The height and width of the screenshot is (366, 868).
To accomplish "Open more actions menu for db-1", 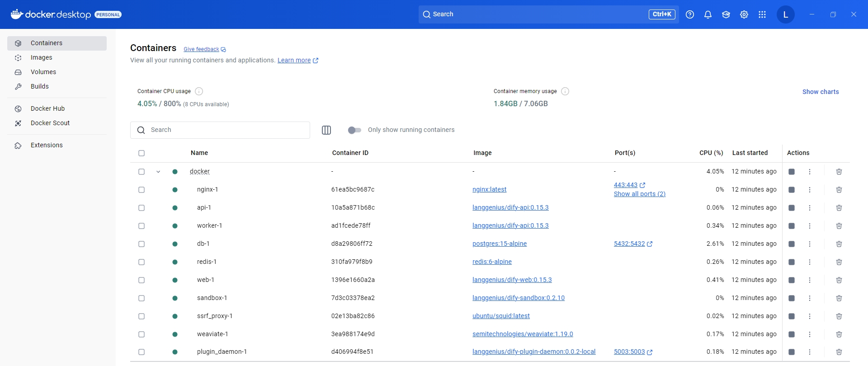I will [x=810, y=244].
